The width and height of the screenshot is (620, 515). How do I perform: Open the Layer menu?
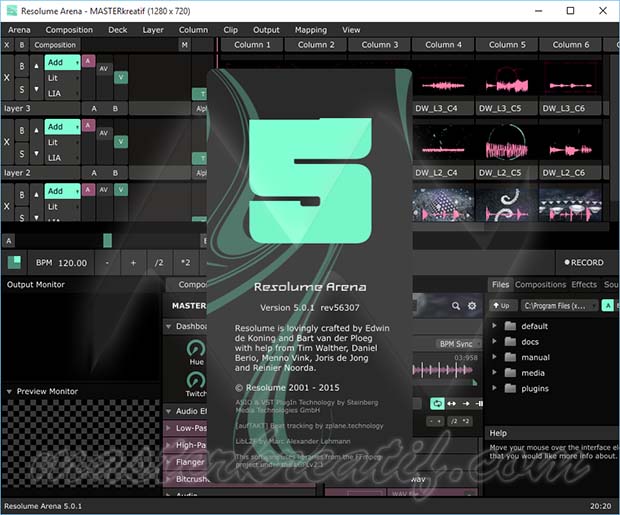click(x=153, y=30)
